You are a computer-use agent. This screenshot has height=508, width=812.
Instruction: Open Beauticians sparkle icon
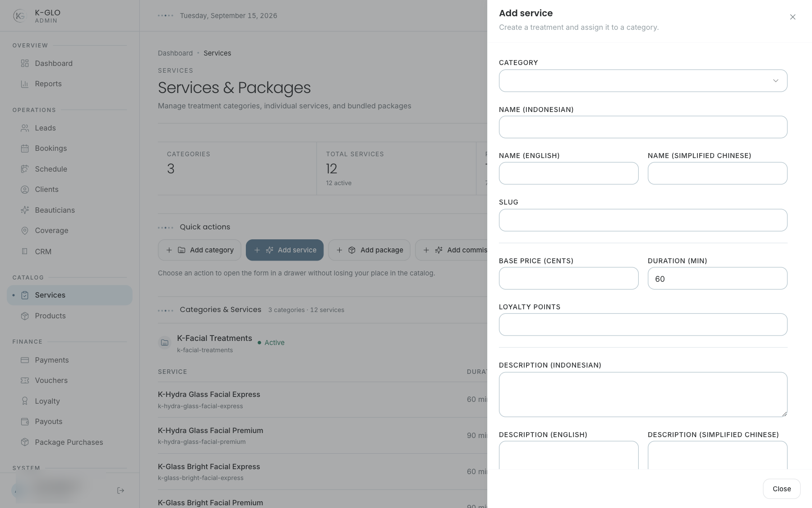point(25,210)
